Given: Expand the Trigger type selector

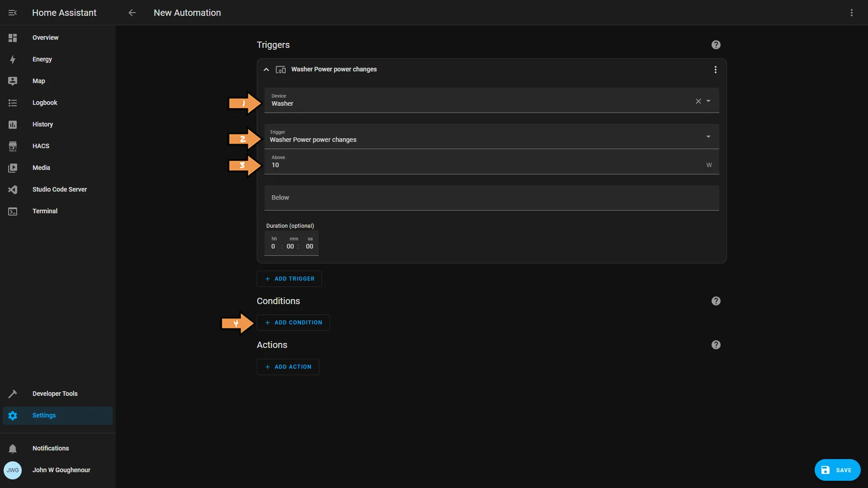Looking at the screenshot, I should [709, 136].
